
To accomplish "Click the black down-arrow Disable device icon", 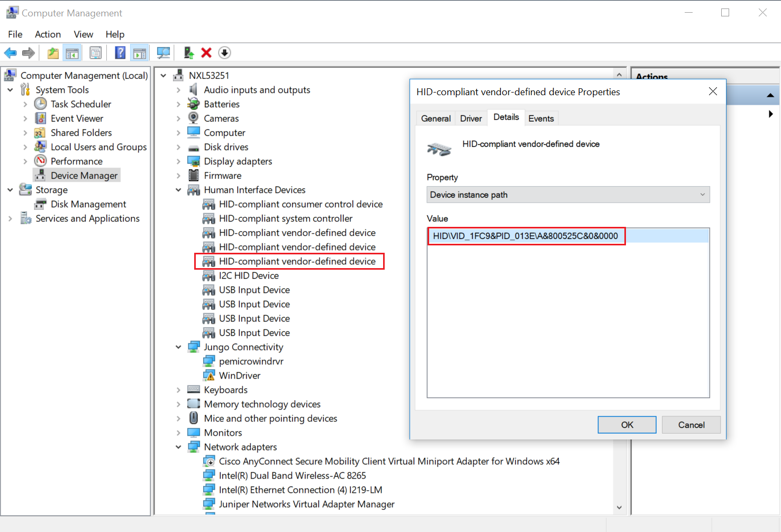I will (224, 53).
